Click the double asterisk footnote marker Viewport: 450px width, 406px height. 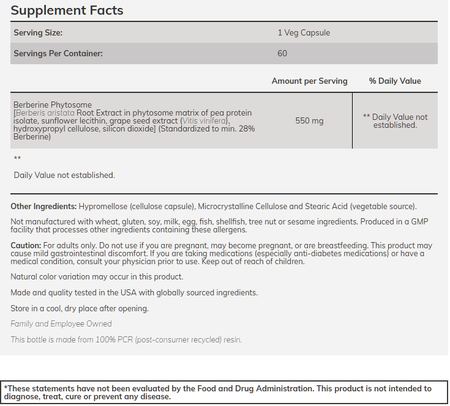point(17,158)
